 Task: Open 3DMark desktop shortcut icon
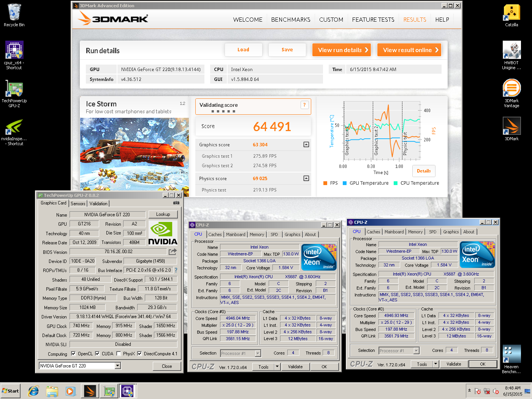click(x=511, y=129)
